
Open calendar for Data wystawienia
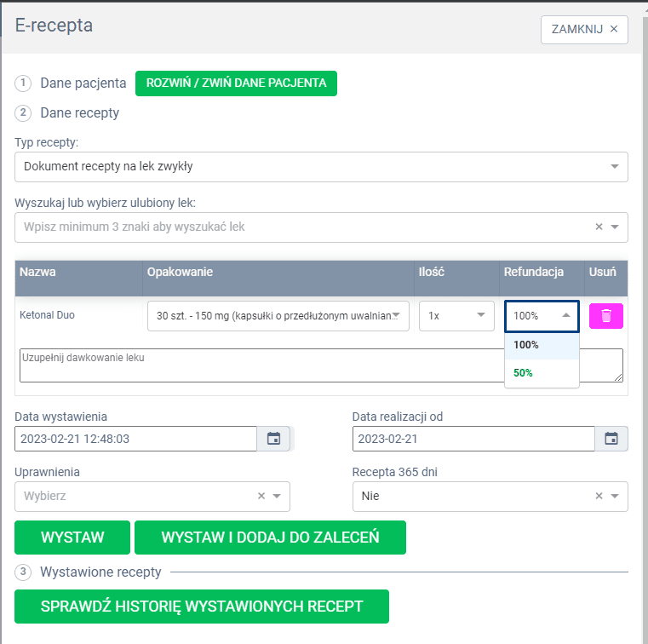click(273, 439)
